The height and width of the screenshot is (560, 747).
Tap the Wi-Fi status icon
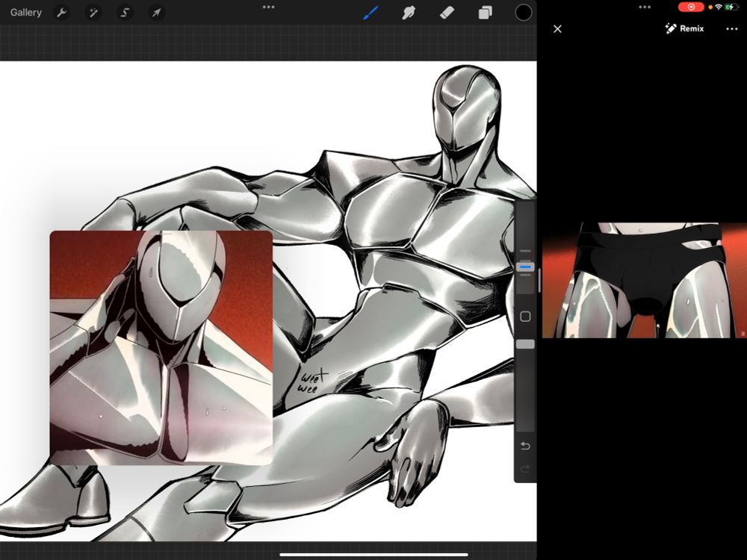719,7
